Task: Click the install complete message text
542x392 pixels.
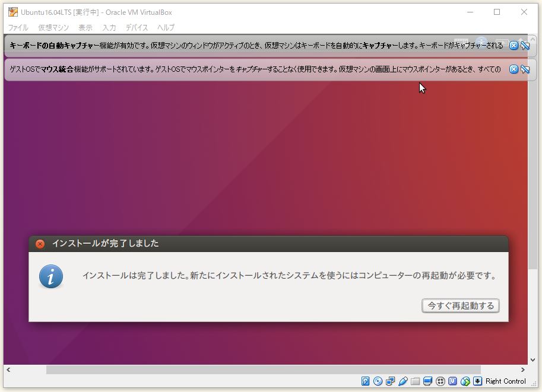Action: 290,276
